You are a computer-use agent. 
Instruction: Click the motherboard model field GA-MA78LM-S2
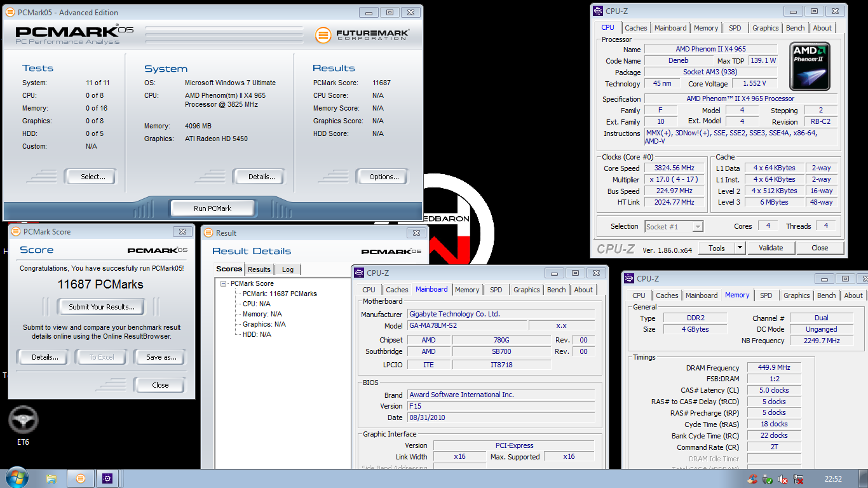467,325
